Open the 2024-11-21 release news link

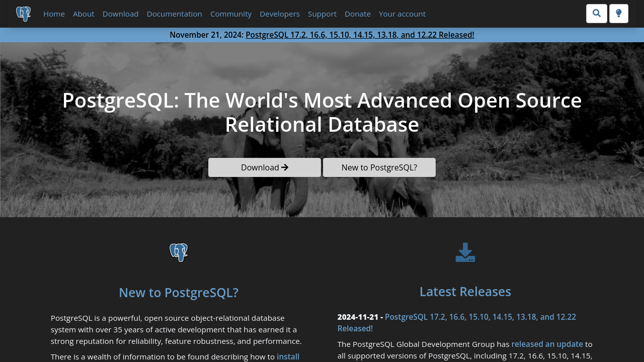pos(457,322)
